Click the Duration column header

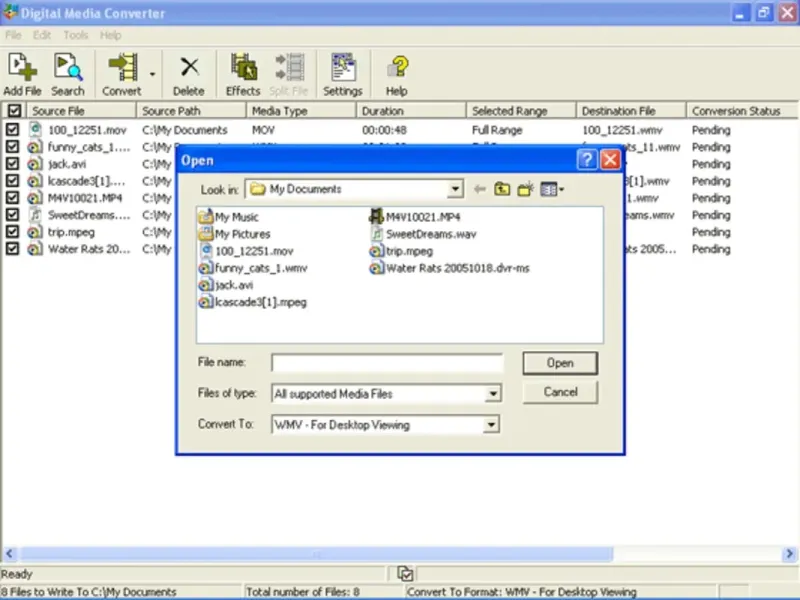(411, 111)
